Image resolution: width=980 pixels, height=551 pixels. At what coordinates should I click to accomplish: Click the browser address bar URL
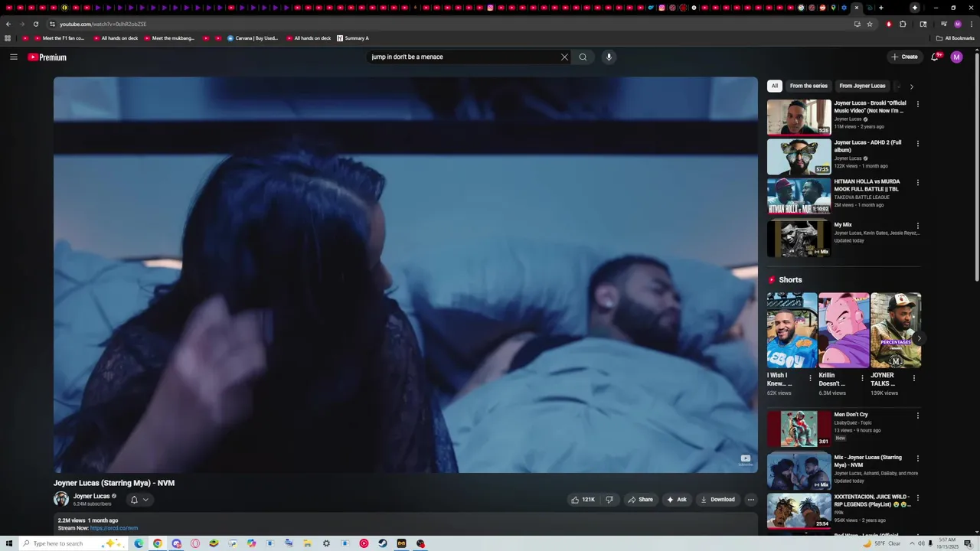103,24
